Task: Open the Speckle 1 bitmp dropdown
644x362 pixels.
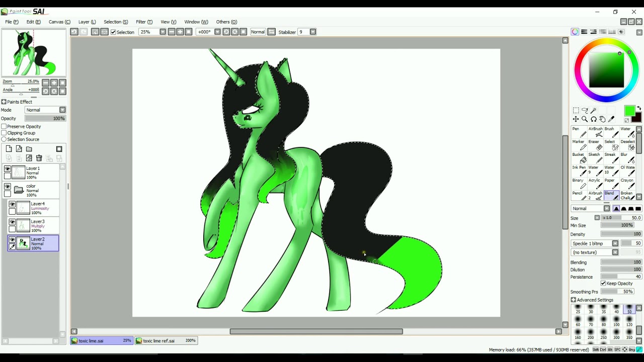Action: (x=595, y=243)
